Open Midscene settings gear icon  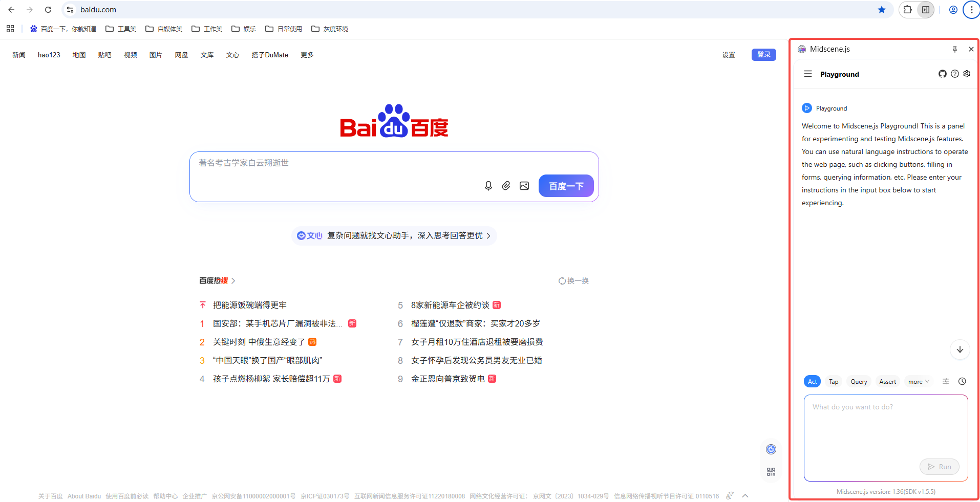[967, 74]
